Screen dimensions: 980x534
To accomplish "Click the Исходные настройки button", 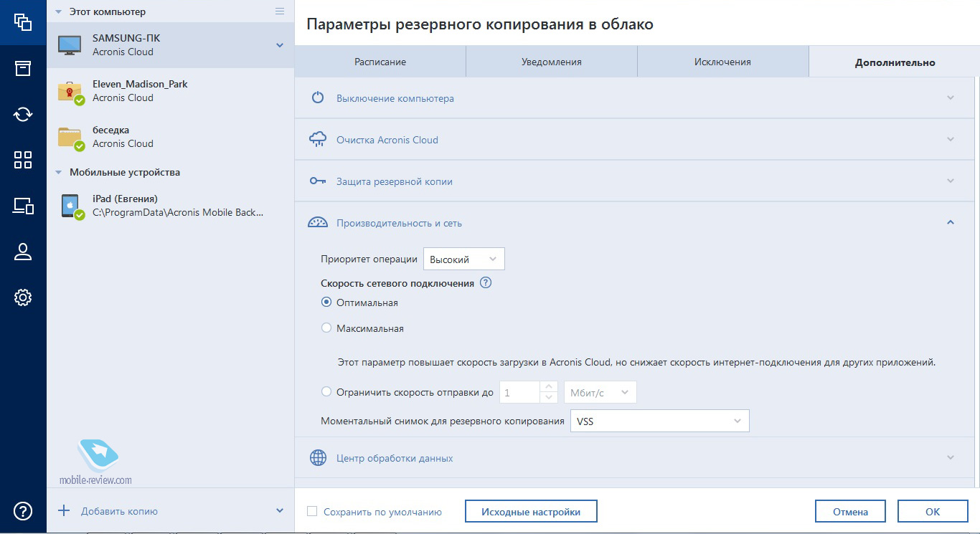I will 531,512.
